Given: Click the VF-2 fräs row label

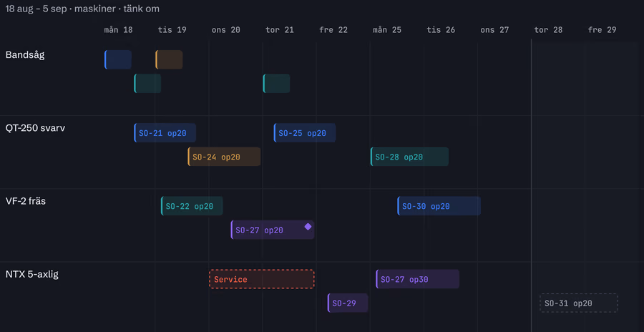Looking at the screenshot, I should [26, 201].
